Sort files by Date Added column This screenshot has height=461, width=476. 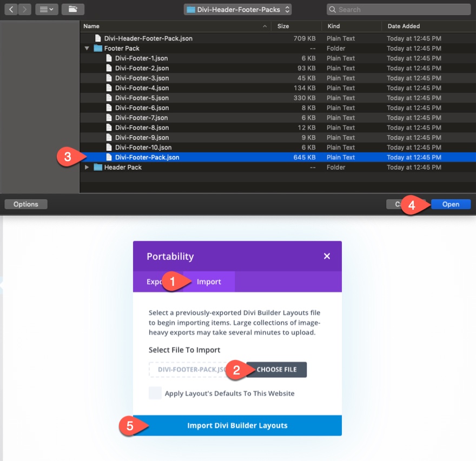[428, 26]
